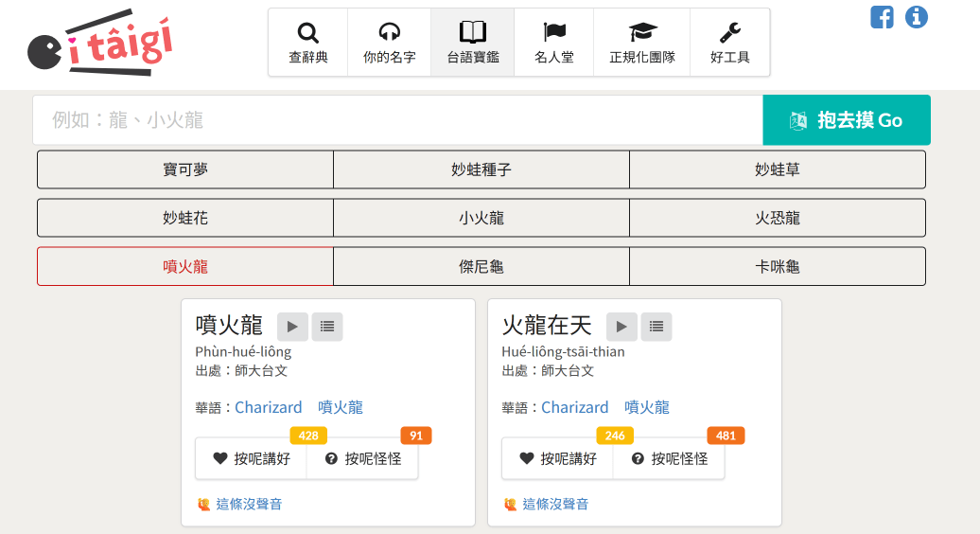The image size is (980, 534).
Task: Select the 妙蛙種子 entry
Action: tap(481, 169)
